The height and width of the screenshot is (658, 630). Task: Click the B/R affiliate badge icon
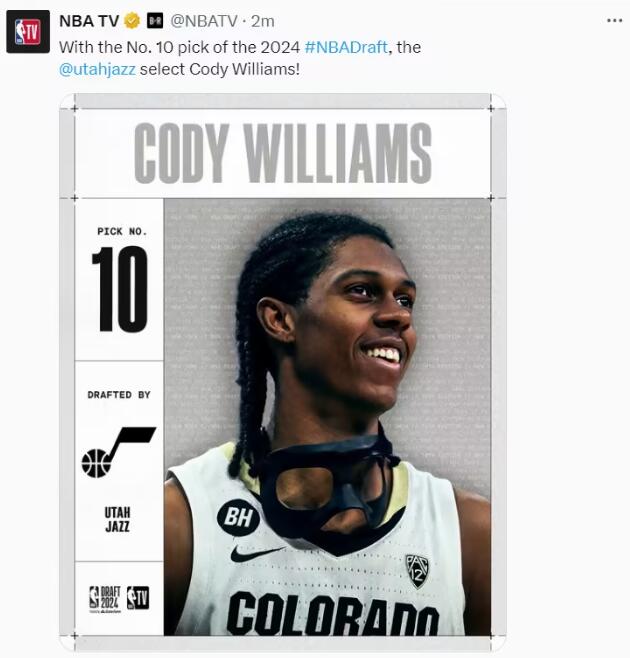pyautogui.click(x=155, y=21)
